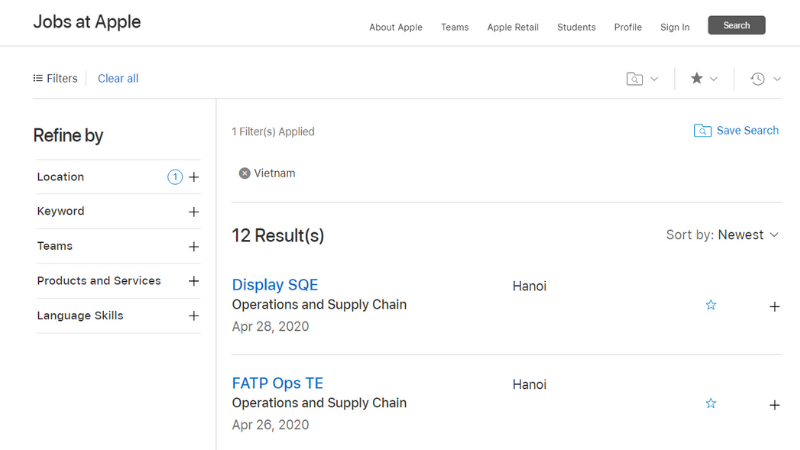The height and width of the screenshot is (450, 800).
Task: Favorite the Display SQE job
Action: pos(711,305)
